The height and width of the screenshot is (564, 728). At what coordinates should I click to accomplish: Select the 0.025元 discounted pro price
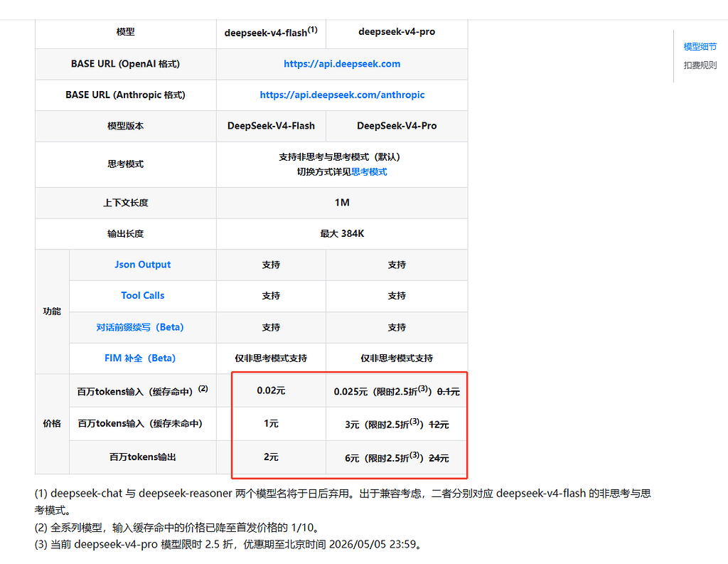click(350, 392)
